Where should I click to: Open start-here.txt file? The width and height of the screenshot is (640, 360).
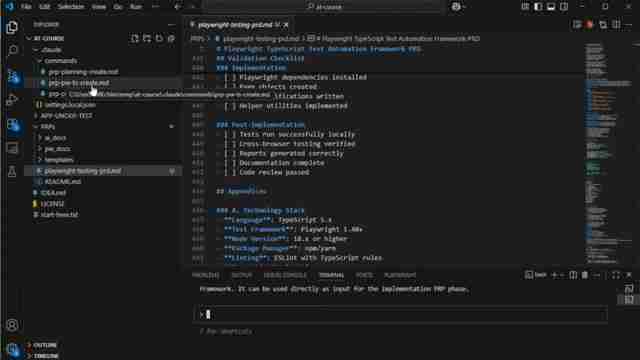[x=59, y=215]
